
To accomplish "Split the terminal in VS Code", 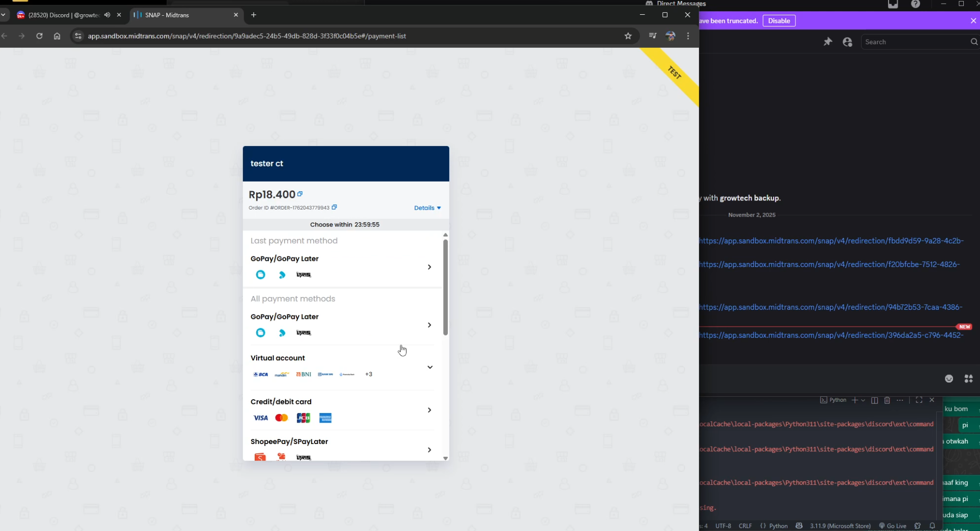I will pyautogui.click(x=875, y=400).
